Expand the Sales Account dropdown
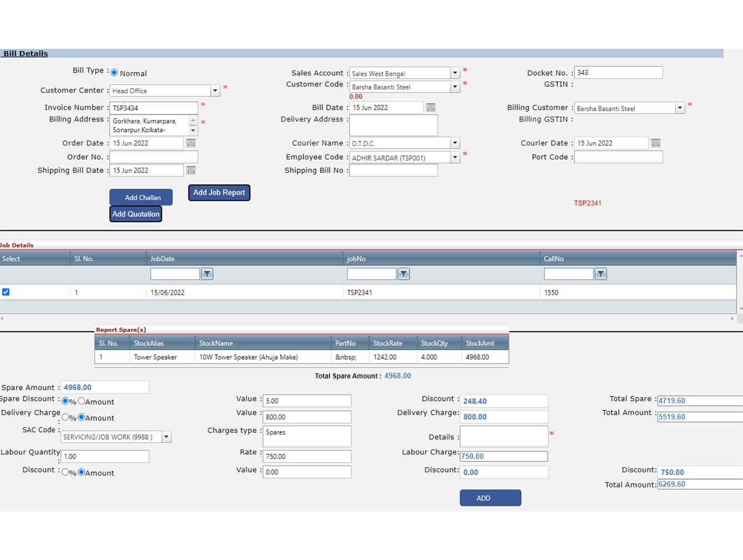The width and height of the screenshot is (743, 560). tap(454, 73)
